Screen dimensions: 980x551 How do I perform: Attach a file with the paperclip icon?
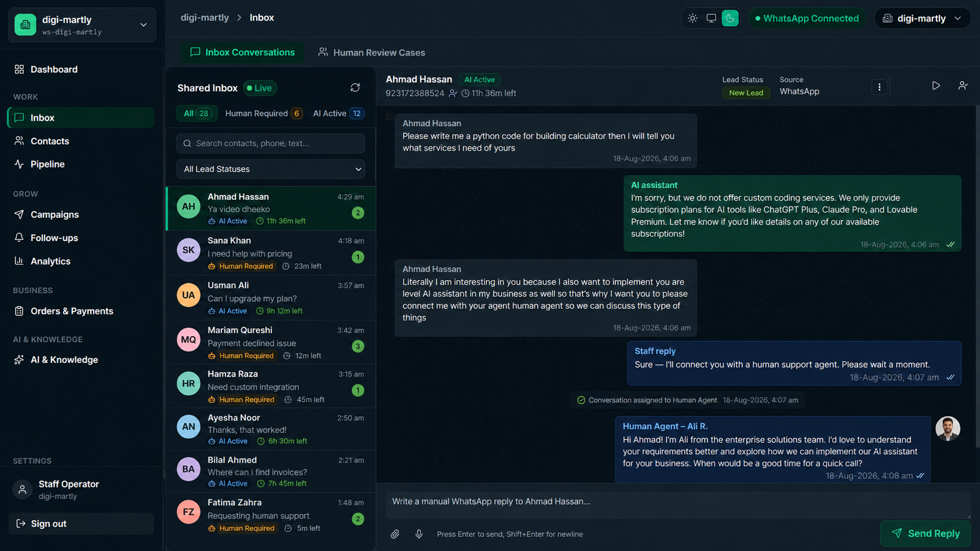[395, 534]
